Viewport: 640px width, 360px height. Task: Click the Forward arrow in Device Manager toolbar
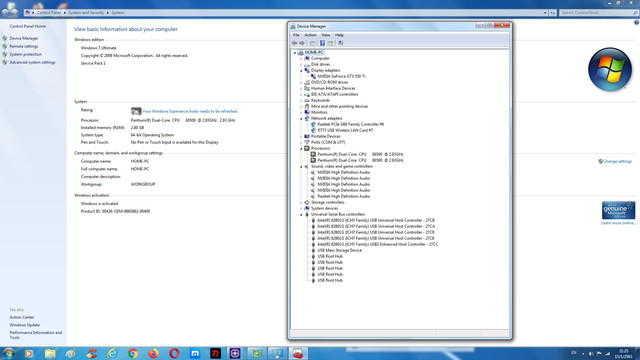[302, 43]
